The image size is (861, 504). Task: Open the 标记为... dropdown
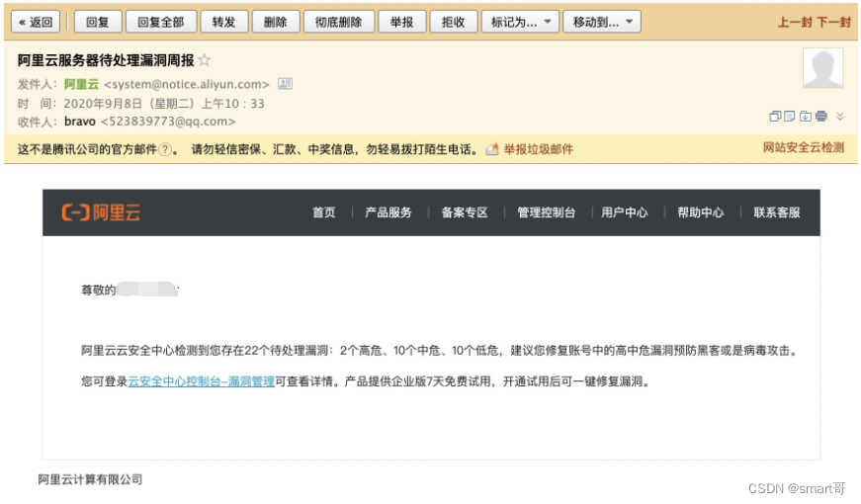[520, 22]
